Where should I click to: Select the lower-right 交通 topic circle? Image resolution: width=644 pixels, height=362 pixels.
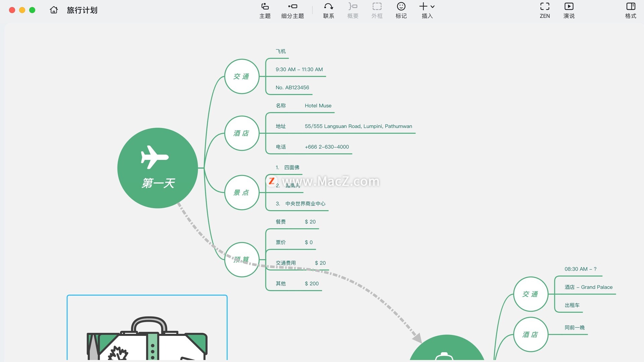[x=531, y=294]
